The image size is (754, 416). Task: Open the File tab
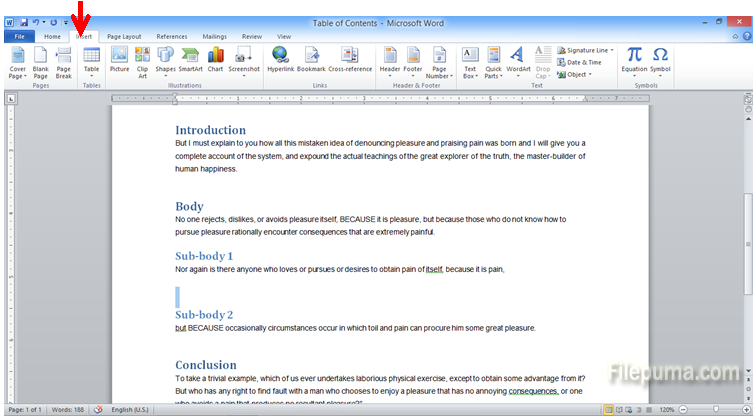[18, 36]
